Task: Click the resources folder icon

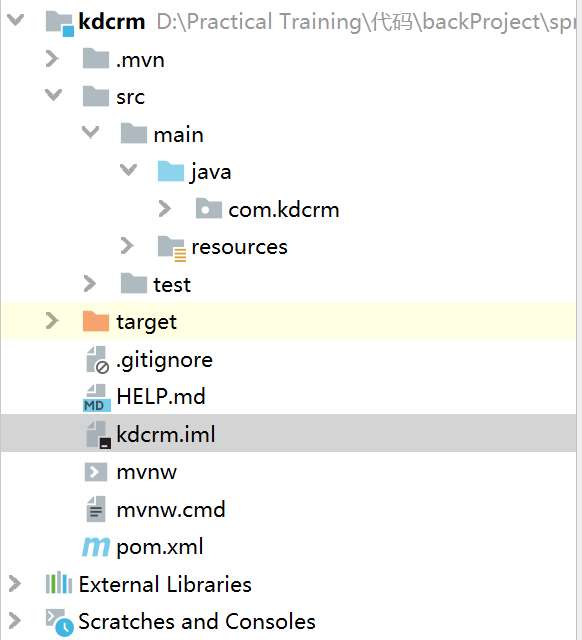Action: pos(172,248)
